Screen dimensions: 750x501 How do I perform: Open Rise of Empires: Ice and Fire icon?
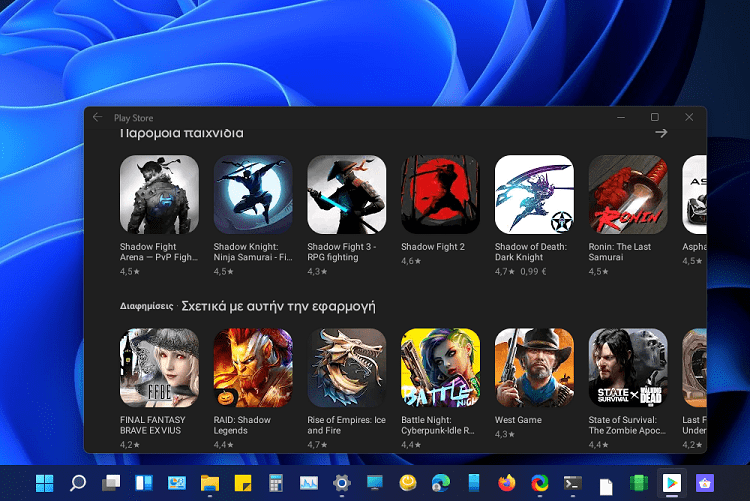click(x=346, y=367)
